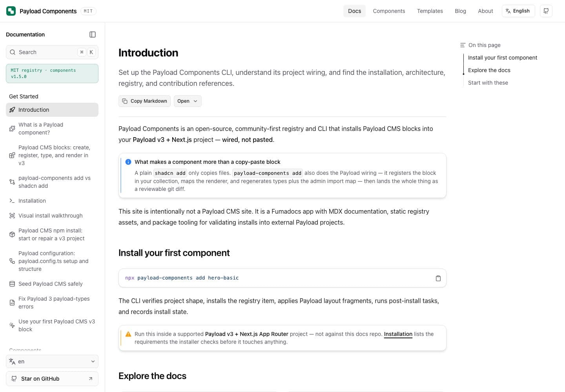
Task: Click terminal icon beside Installation
Action: pyautogui.click(x=12, y=201)
